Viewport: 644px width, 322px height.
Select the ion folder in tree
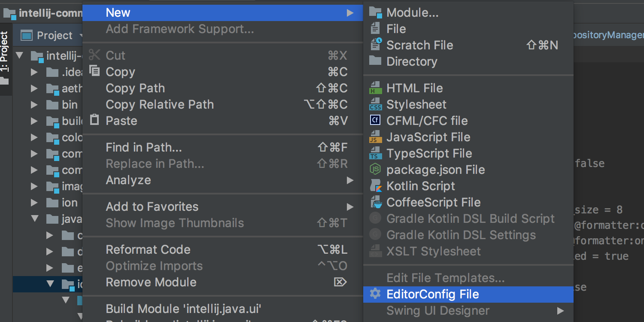click(x=69, y=203)
